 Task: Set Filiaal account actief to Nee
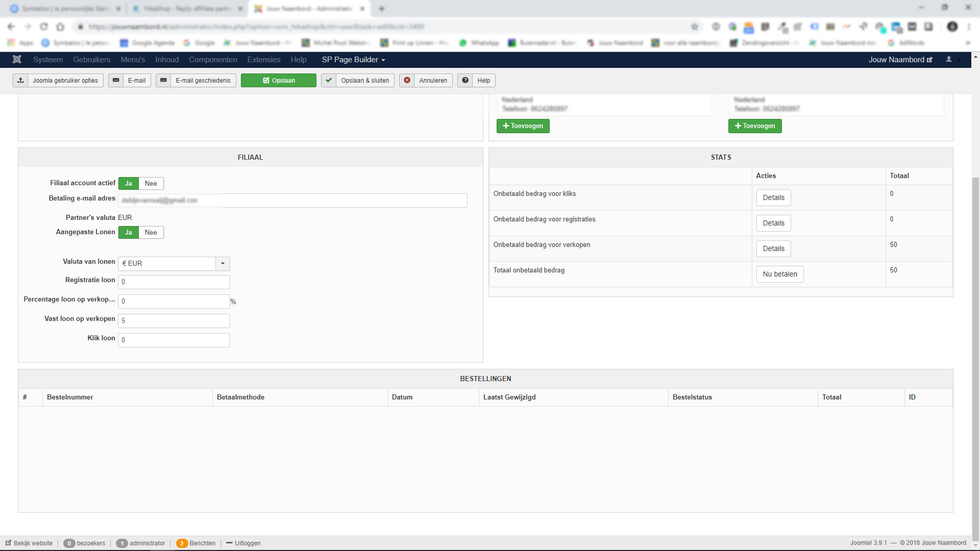(151, 184)
